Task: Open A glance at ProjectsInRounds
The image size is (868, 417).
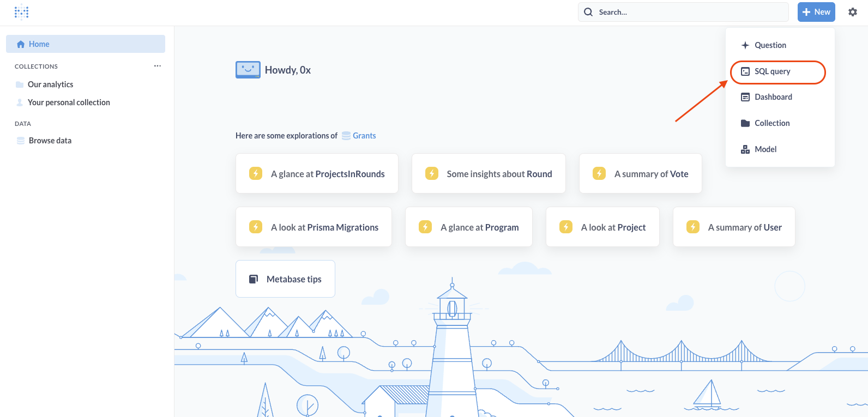Action: pos(317,173)
